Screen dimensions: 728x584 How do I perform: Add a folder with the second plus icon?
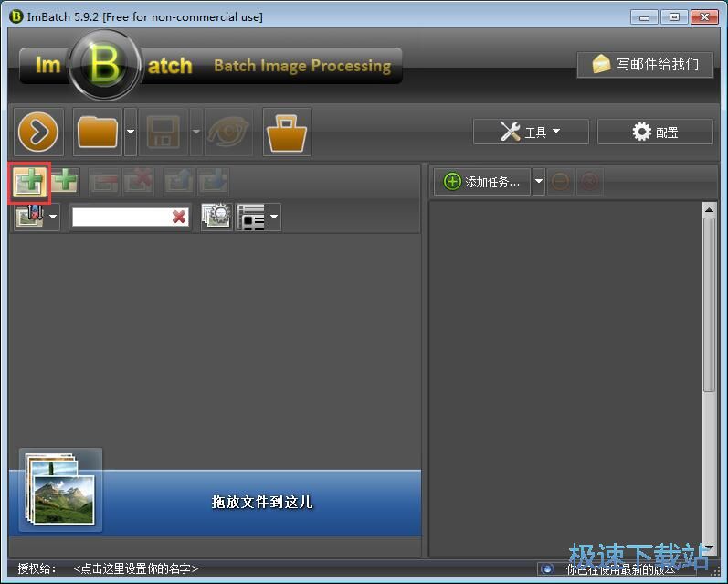pos(65,181)
